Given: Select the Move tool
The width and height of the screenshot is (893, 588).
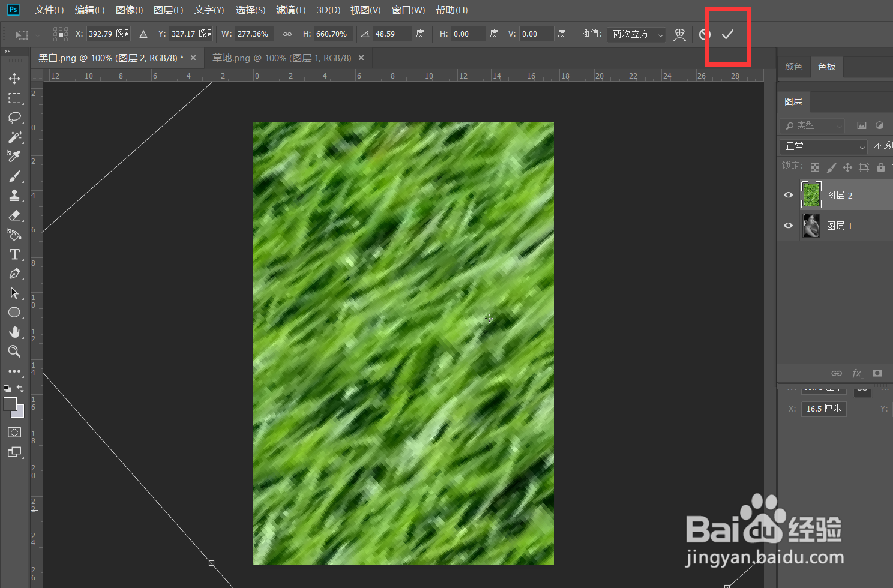Looking at the screenshot, I should point(15,78).
